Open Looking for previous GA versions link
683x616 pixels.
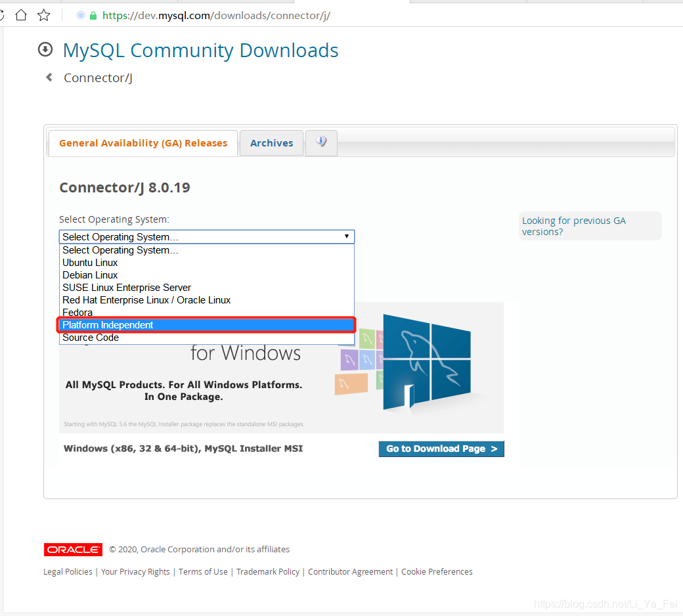pyautogui.click(x=574, y=226)
